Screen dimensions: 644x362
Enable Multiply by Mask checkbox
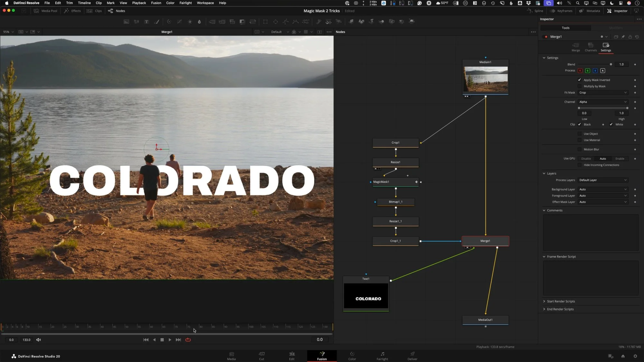pyautogui.click(x=580, y=86)
